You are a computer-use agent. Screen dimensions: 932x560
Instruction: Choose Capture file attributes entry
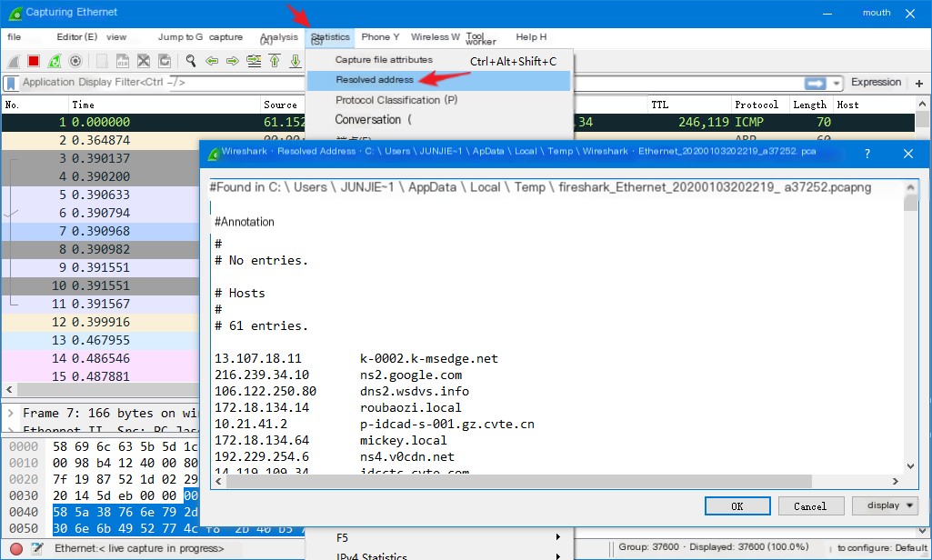pyautogui.click(x=440, y=60)
